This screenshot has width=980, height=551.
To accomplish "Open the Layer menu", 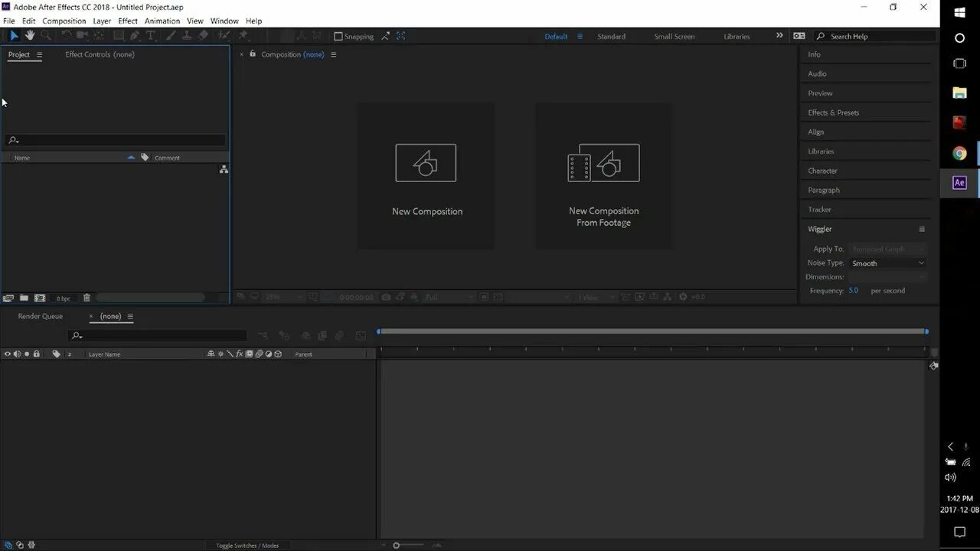I will tap(102, 21).
